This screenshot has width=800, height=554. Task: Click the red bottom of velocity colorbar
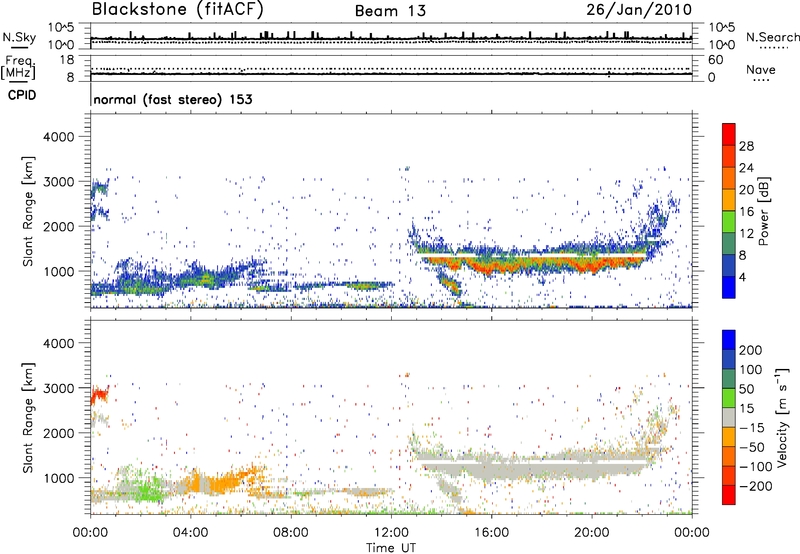729,495
